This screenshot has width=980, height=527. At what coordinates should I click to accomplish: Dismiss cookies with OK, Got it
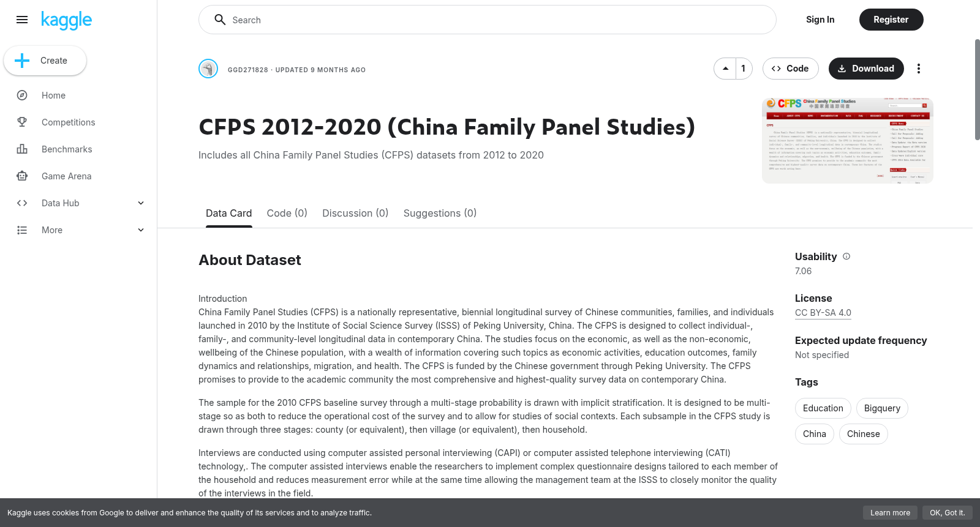947,513
